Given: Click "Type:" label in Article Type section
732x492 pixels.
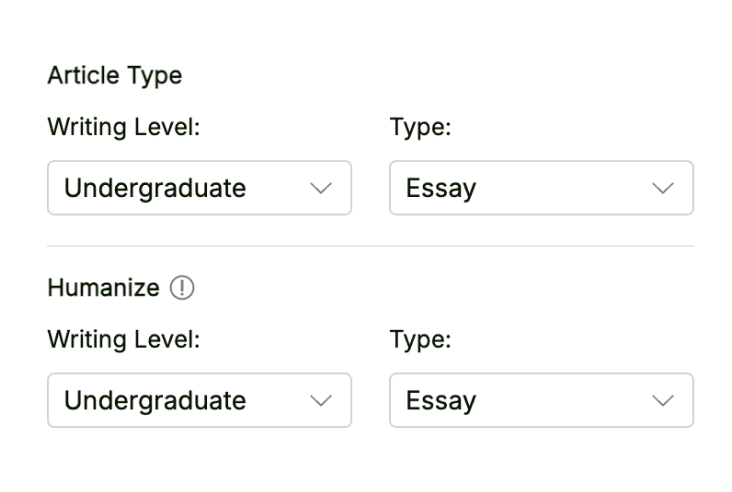Looking at the screenshot, I should (420, 127).
